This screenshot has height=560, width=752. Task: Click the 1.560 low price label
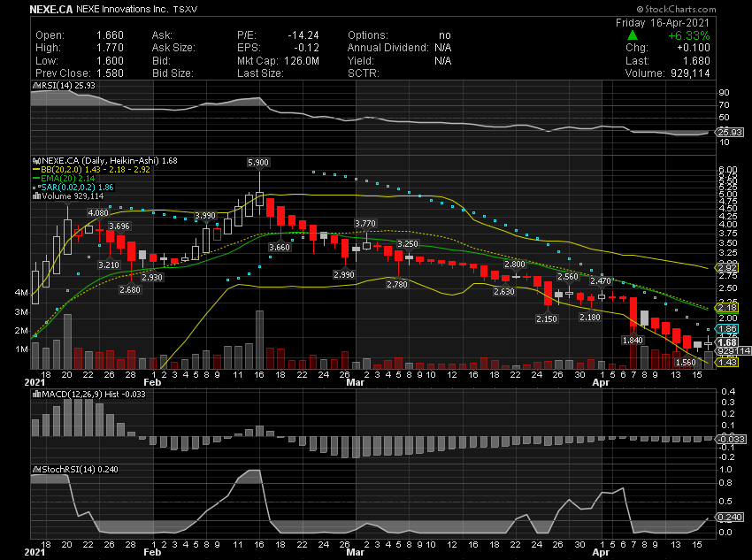coord(686,363)
